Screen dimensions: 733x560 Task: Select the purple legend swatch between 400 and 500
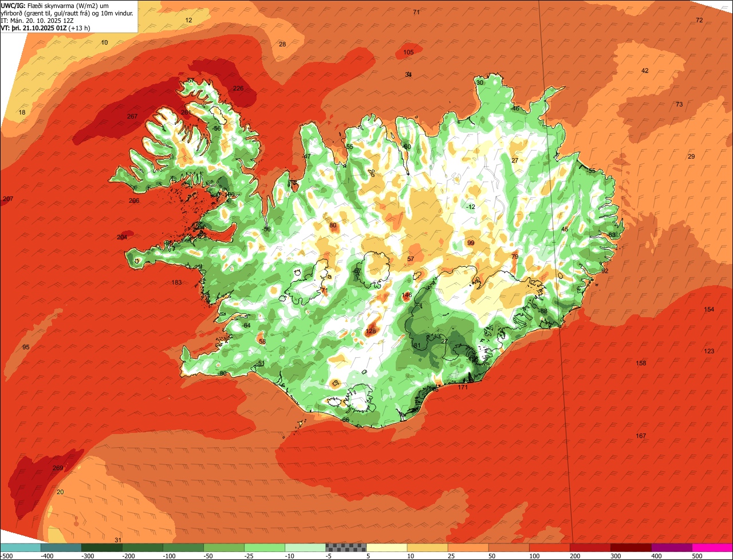pos(671,547)
